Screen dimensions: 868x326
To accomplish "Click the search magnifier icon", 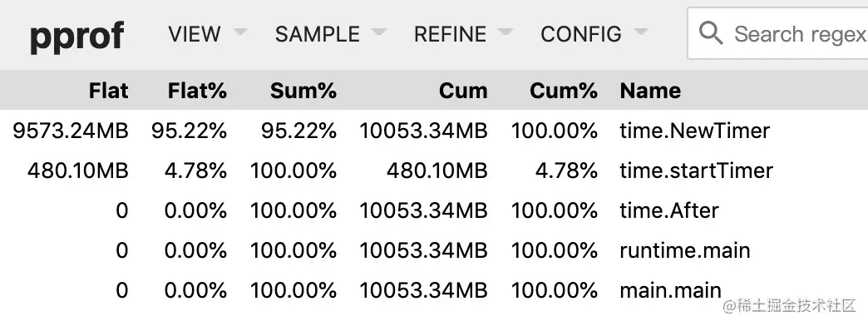I will tap(711, 33).
